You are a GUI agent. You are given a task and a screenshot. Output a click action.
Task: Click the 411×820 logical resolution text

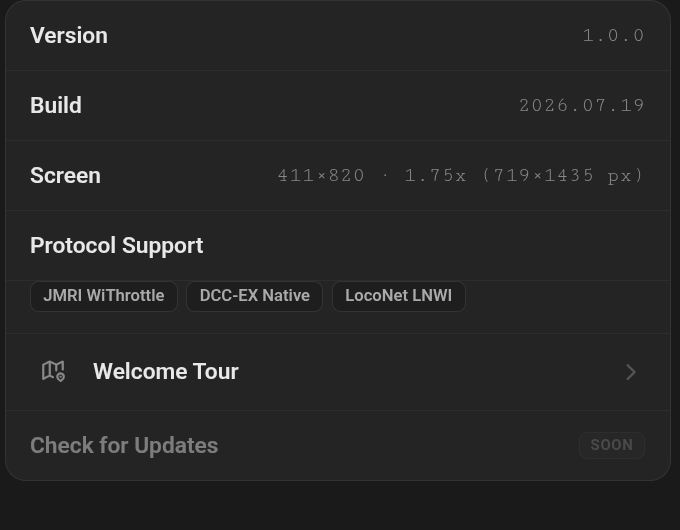coord(321,176)
